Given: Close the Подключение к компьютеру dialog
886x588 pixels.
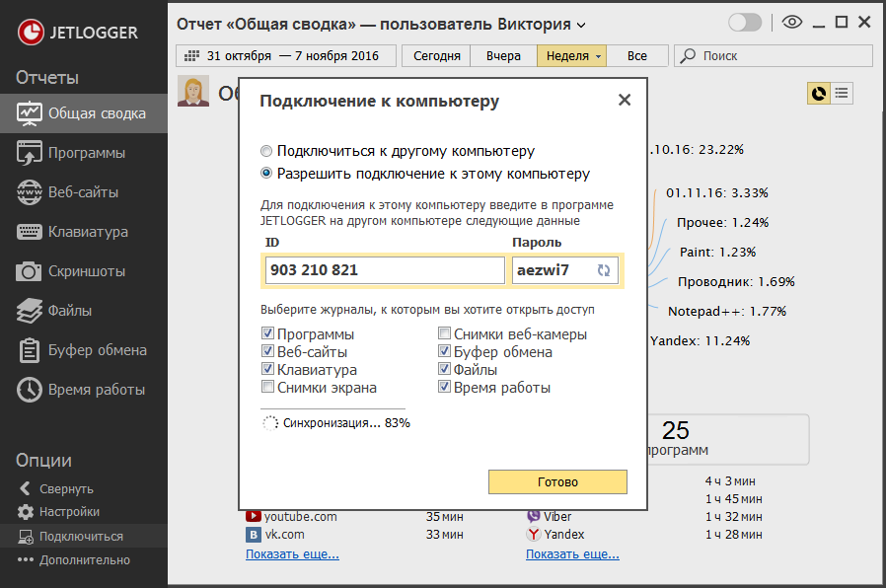Looking at the screenshot, I should (625, 100).
